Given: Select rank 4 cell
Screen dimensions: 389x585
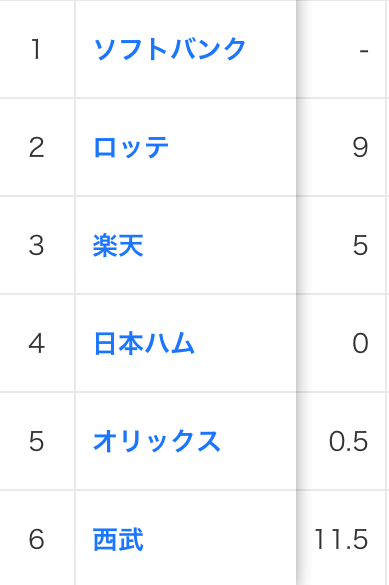Looking at the screenshot, I should 37,343.
